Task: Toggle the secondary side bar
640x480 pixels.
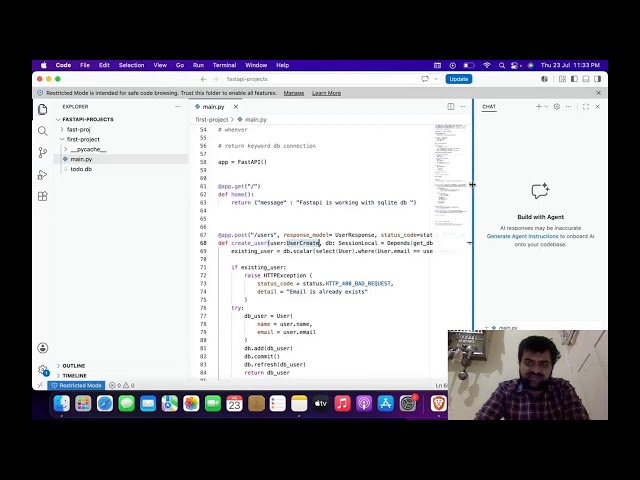Action: (x=598, y=79)
